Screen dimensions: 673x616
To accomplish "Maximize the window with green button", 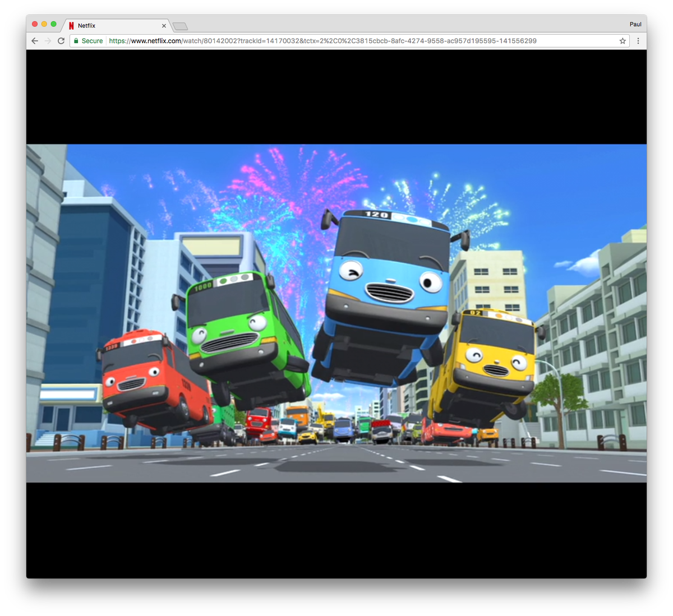I will (x=54, y=24).
